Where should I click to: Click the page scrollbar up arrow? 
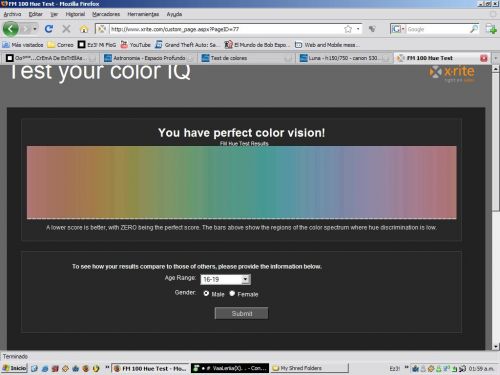(496, 69)
